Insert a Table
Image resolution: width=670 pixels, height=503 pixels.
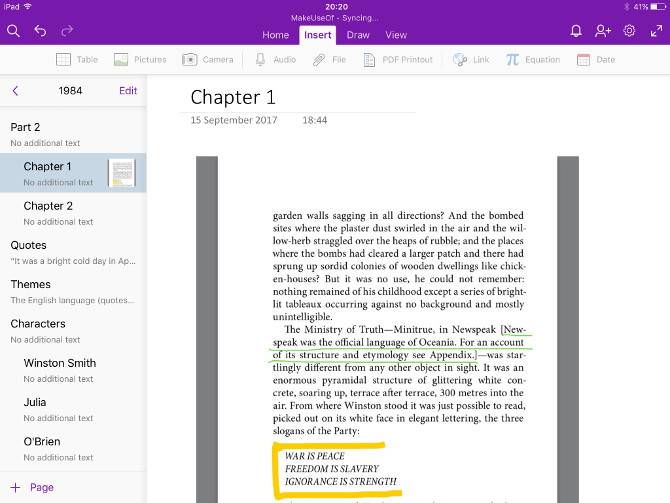click(x=77, y=59)
